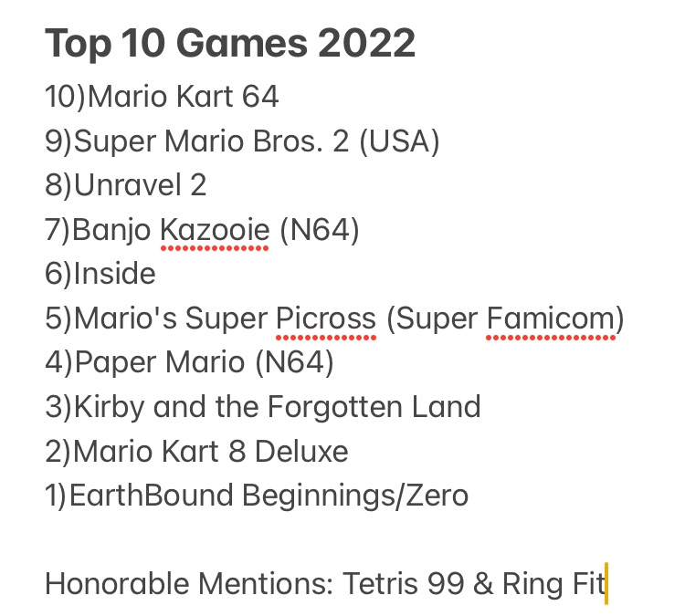Image resolution: width=685 pixels, height=616 pixels.
Task: Click the (N64) text after Kazooie
Action: (x=320, y=230)
